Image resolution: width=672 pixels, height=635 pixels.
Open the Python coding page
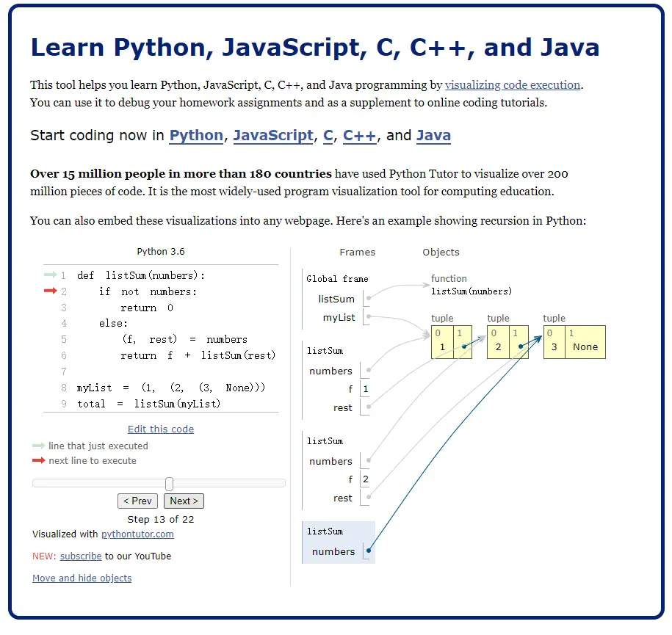pos(196,136)
